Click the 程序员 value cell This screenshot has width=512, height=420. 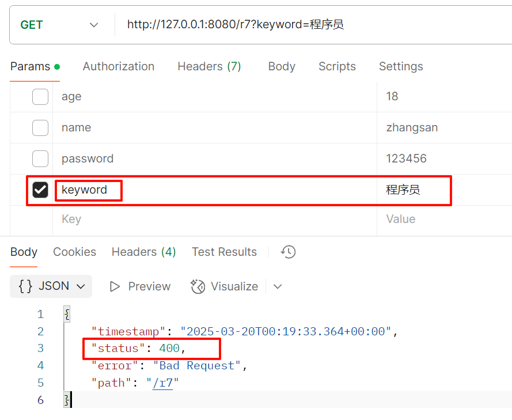point(445,190)
